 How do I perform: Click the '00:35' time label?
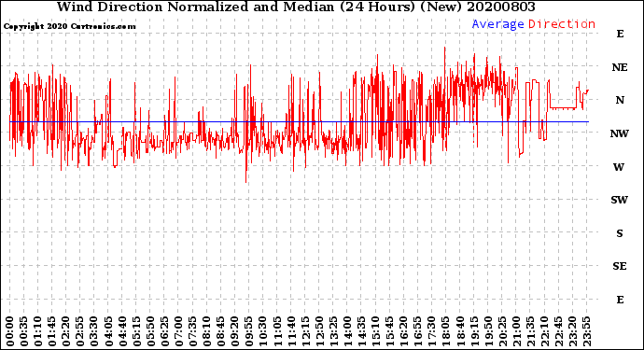pos(24,331)
